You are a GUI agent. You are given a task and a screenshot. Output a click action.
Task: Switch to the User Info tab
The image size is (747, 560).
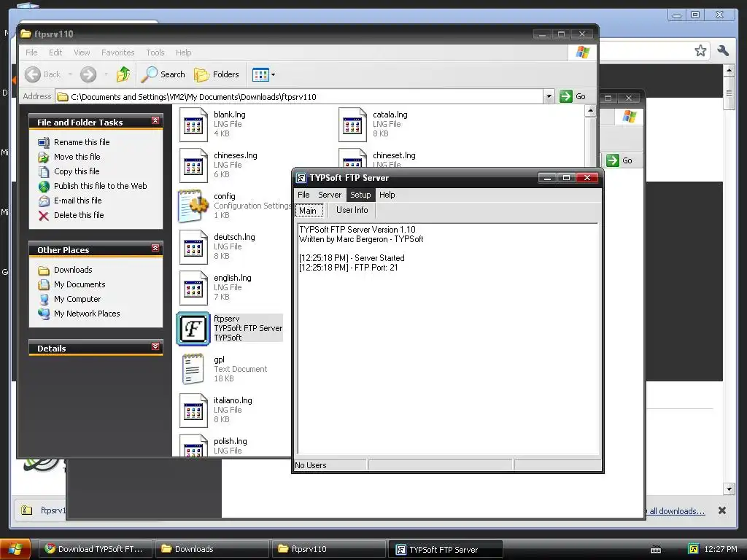point(352,210)
